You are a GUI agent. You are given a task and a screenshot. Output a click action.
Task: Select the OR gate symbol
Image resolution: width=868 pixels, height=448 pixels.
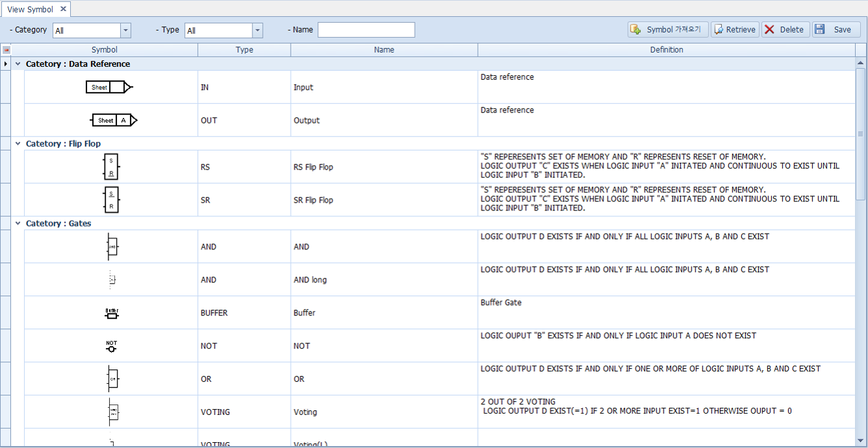point(110,378)
